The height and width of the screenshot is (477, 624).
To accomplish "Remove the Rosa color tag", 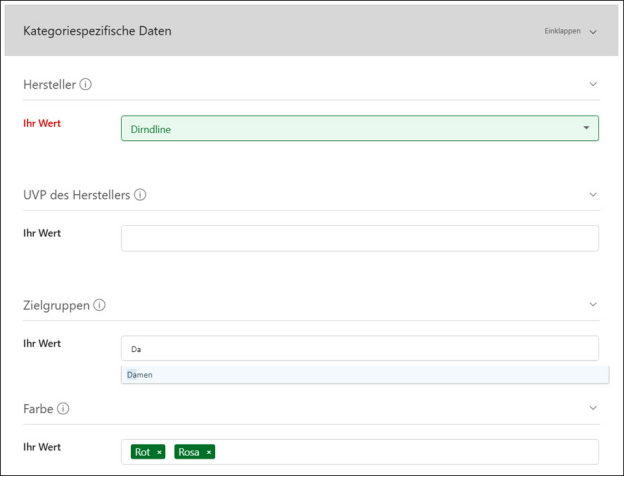I will coord(209,453).
